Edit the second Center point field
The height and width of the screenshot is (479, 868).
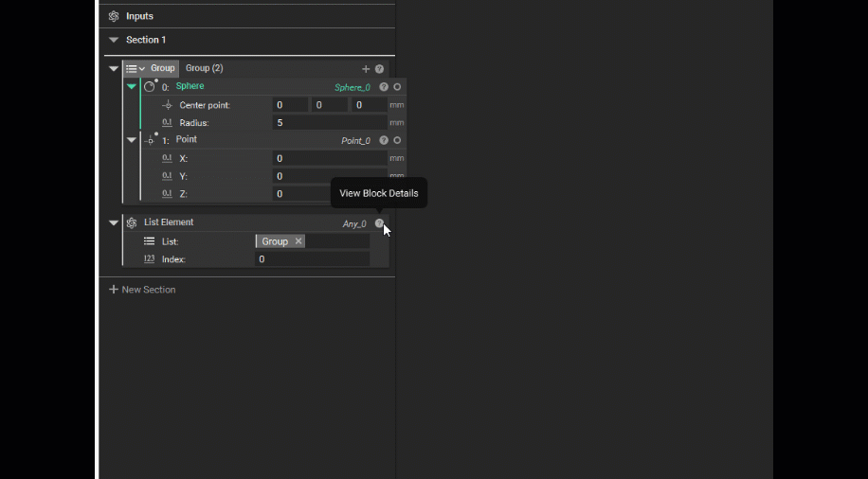click(330, 105)
